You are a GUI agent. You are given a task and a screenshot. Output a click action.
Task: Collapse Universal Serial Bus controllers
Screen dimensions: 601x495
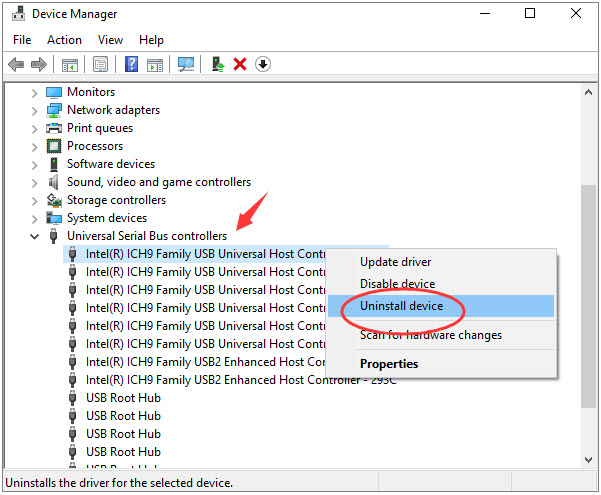[34, 237]
